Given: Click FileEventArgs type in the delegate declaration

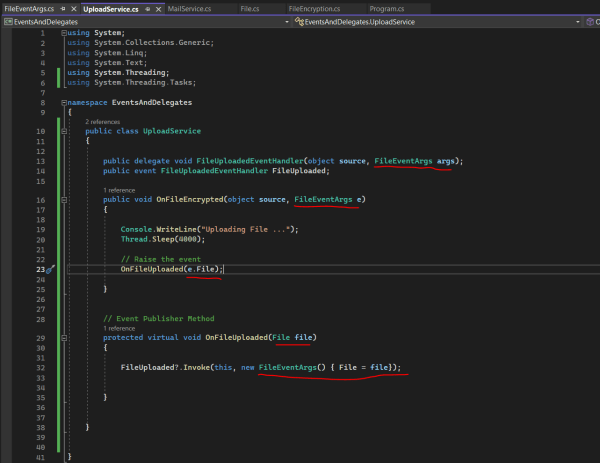Looking at the screenshot, I should (403, 161).
